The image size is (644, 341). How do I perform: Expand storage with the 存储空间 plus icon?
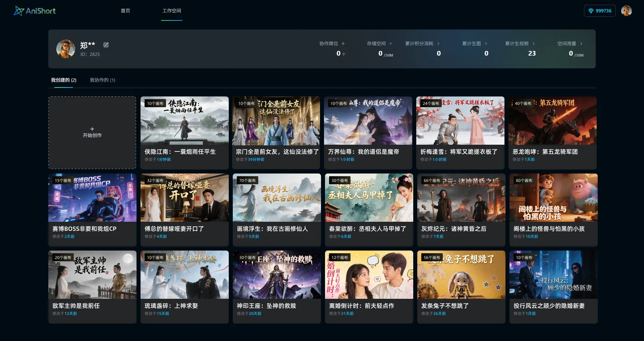coord(391,43)
